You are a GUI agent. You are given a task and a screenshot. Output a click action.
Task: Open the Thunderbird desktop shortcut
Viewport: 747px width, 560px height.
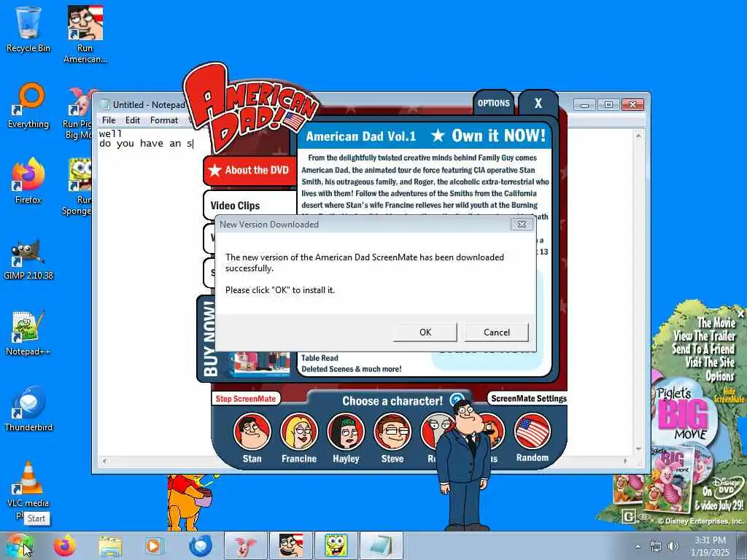(28, 408)
